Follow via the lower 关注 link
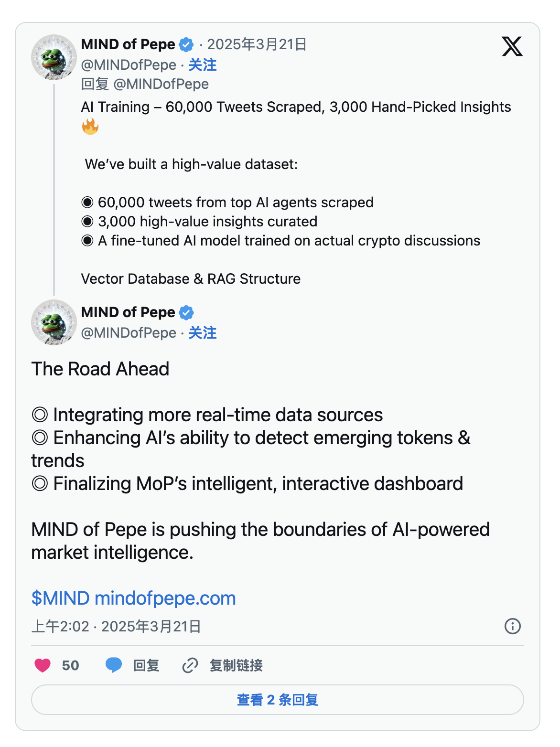 coord(203,333)
